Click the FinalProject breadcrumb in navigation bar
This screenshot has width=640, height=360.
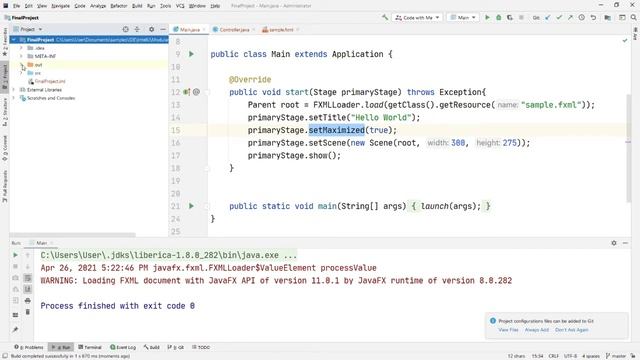coord(22,18)
